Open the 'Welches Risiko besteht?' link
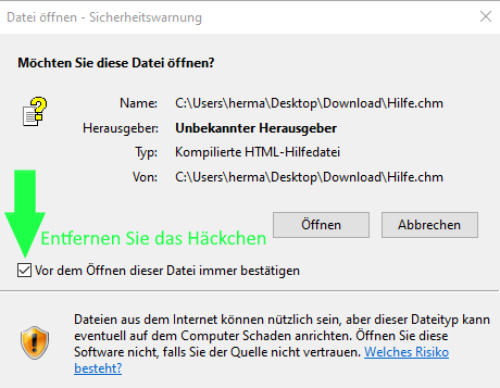The width and height of the screenshot is (500, 388). pyautogui.click(x=406, y=352)
